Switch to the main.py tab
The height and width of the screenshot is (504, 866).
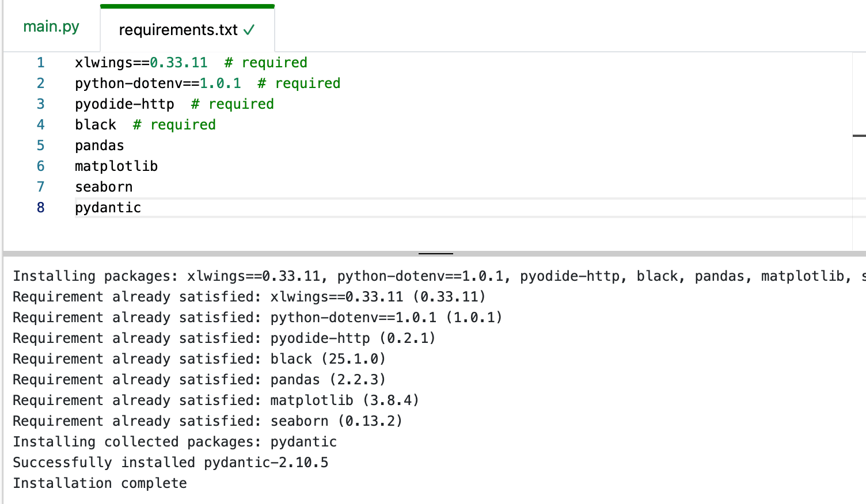(51, 27)
